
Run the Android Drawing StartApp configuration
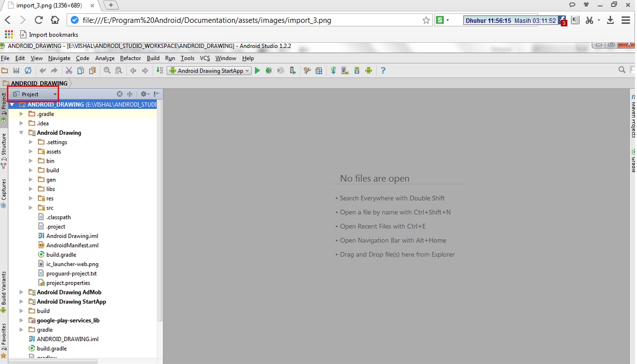click(257, 70)
